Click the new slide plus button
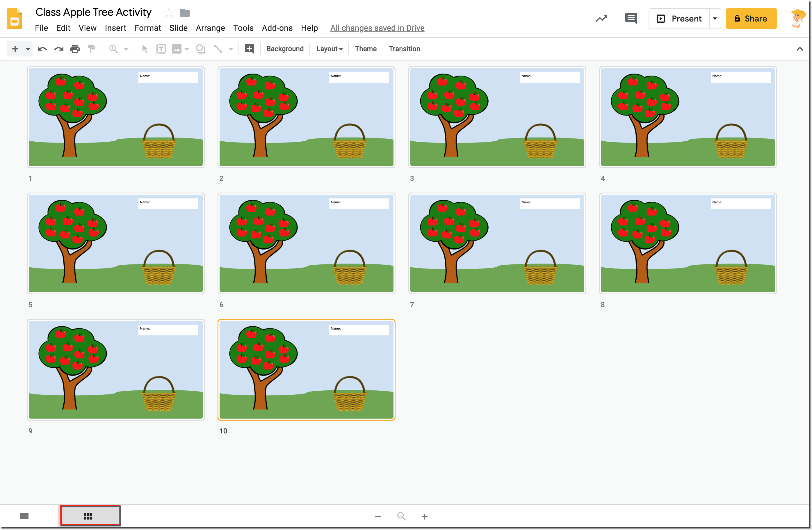 15,49
